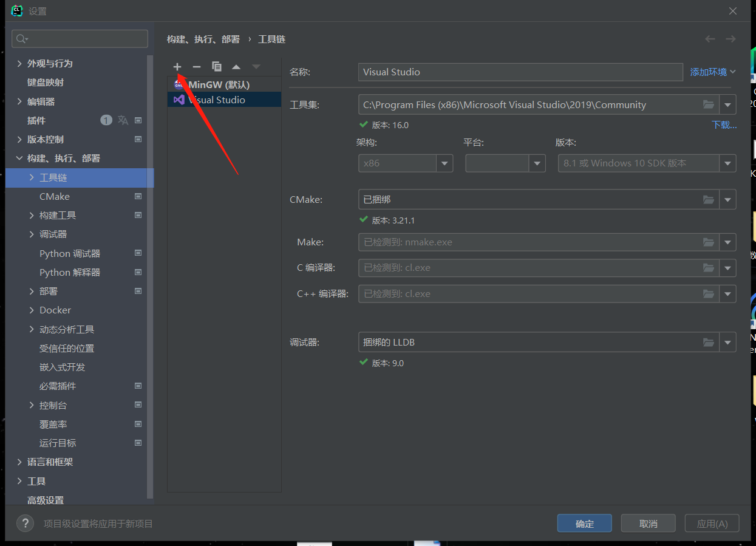Open 插件 settings page
Viewport: 756px width, 546px height.
pyautogui.click(x=36, y=120)
